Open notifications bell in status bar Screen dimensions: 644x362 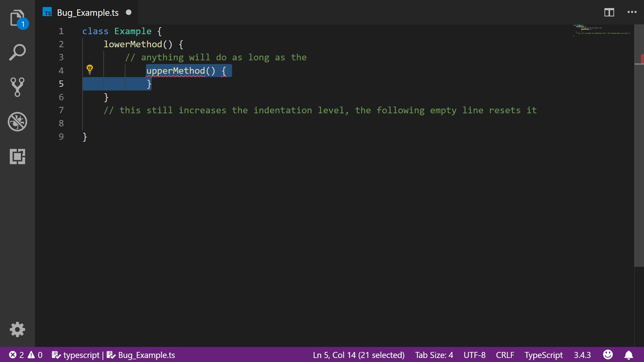coord(629,355)
